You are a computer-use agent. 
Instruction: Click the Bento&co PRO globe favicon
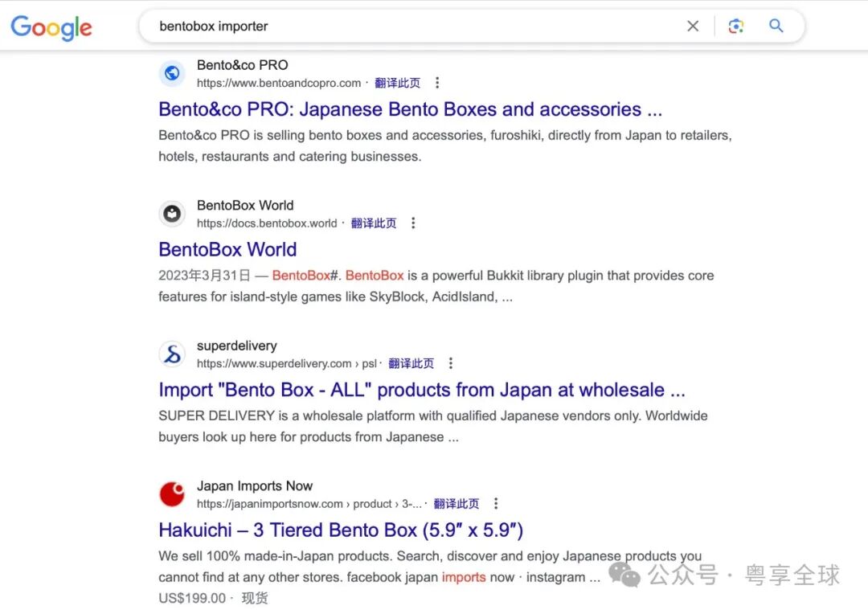172,73
